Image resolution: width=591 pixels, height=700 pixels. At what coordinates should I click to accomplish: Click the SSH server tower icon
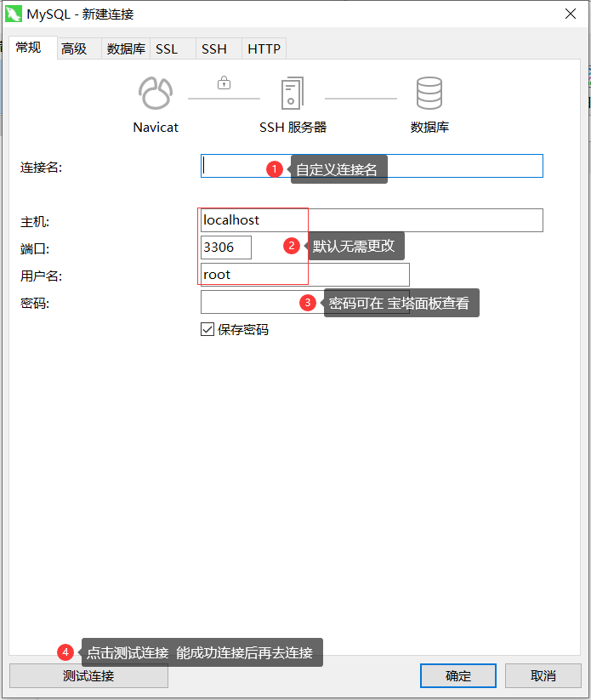pos(293,93)
